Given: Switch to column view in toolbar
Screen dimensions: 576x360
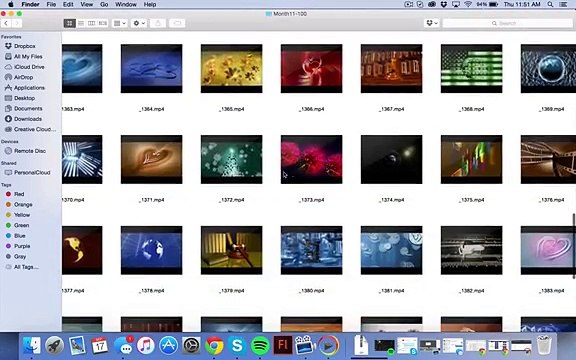Looking at the screenshot, I should (91, 23).
